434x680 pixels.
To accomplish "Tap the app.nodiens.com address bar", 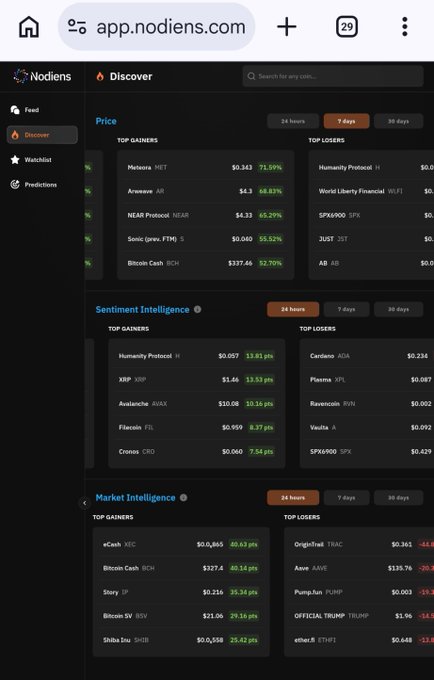I will pos(157,27).
